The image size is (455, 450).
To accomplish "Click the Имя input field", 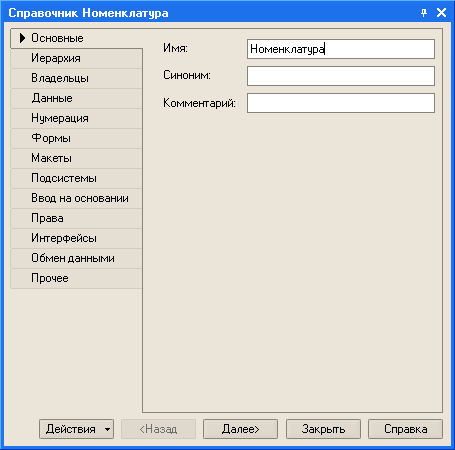I will (x=341, y=49).
